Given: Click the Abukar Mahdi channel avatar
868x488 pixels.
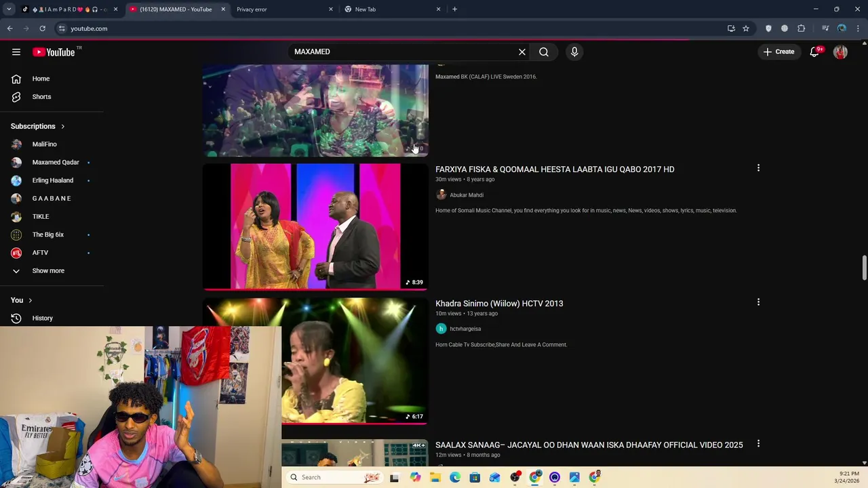Looking at the screenshot, I should pyautogui.click(x=441, y=195).
